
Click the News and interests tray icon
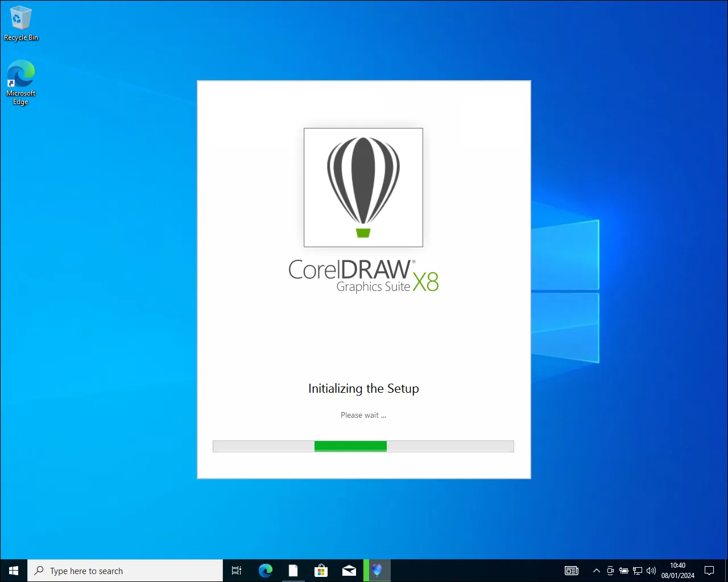tap(571, 571)
